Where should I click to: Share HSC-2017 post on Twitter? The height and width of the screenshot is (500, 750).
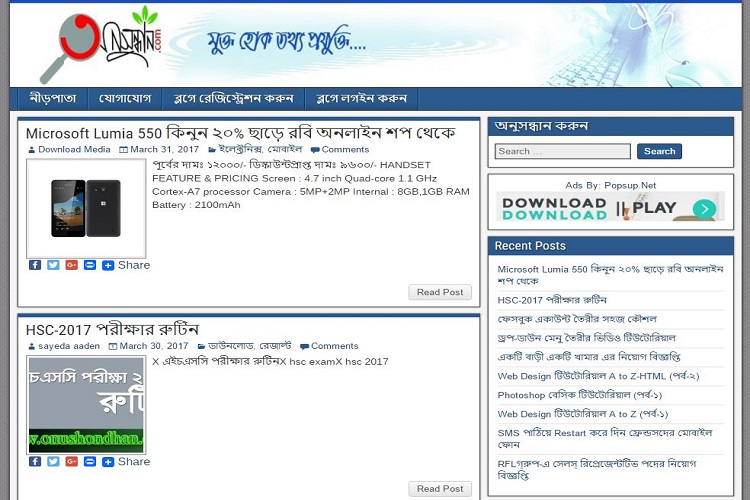pos(53,462)
